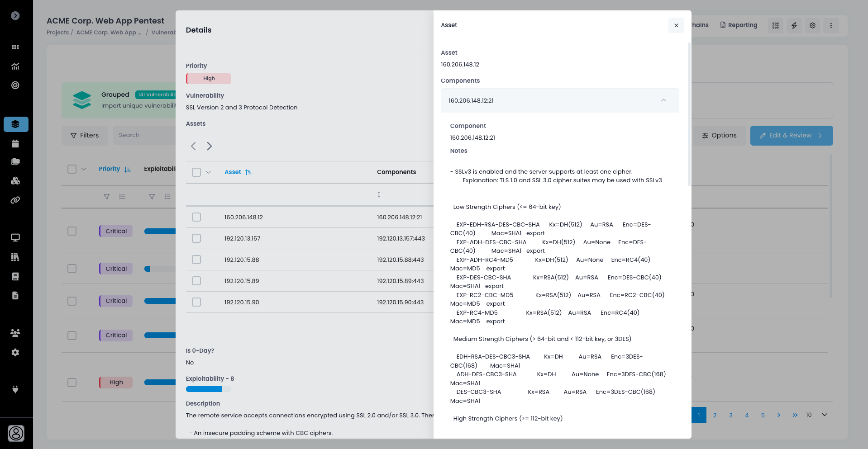Image resolution: width=868 pixels, height=449 pixels.
Task: Click the Filters button
Action: 85,136
